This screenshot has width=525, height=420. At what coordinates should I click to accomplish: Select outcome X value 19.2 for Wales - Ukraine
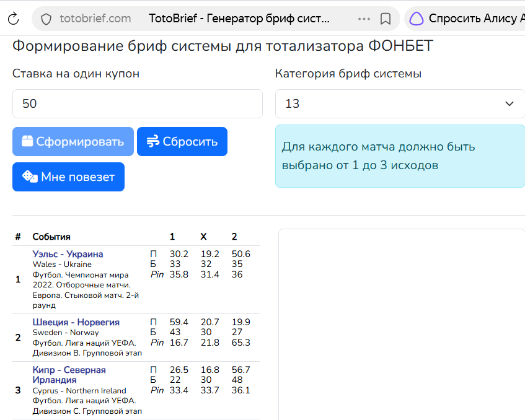click(210, 254)
